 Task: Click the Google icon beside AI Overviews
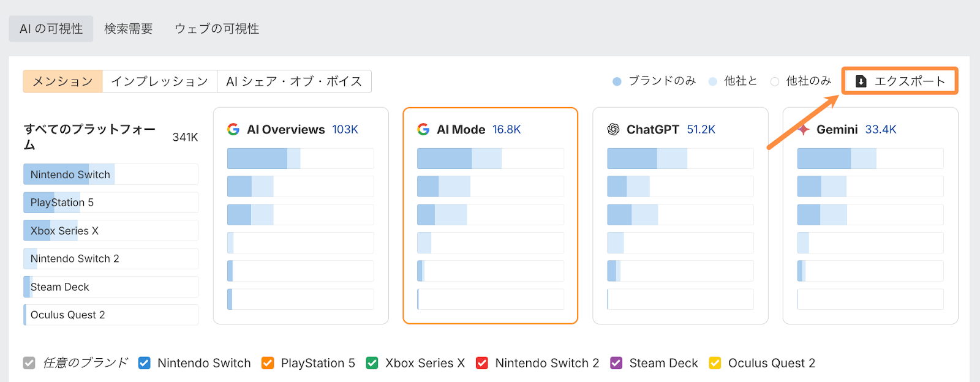(x=233, y=129)
